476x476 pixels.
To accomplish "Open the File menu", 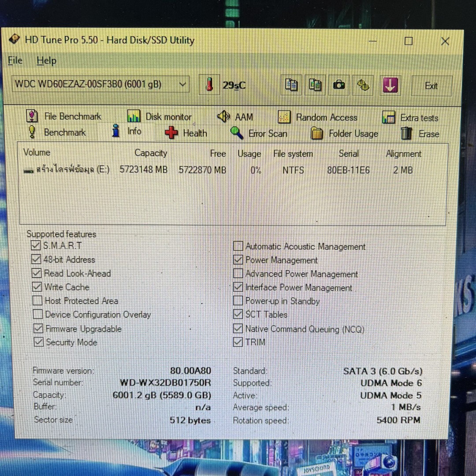I will pyautogui.click(x=15, y=61).
